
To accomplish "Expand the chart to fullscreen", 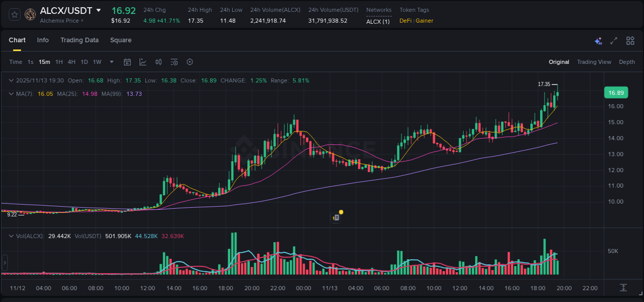I will point(614,40).
